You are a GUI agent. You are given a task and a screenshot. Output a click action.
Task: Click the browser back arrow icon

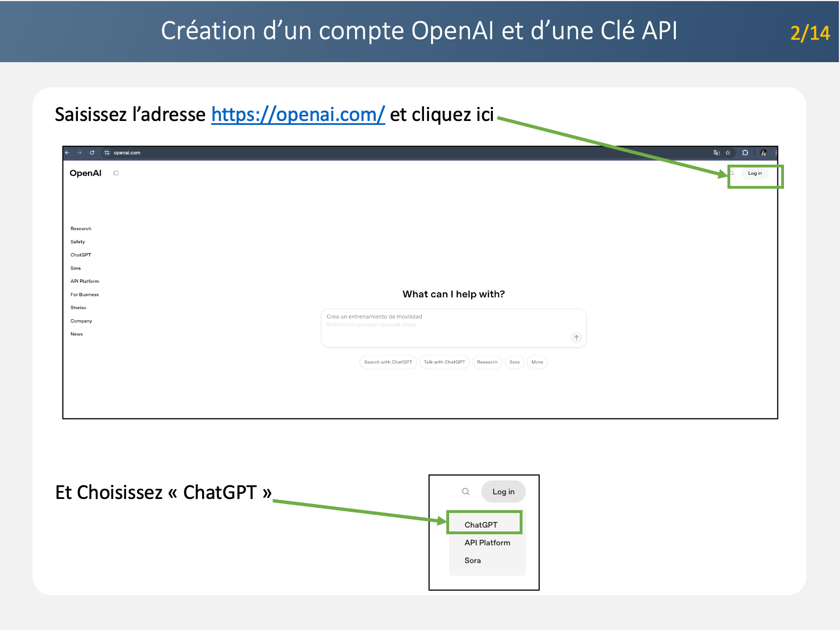tap(68, 152)
